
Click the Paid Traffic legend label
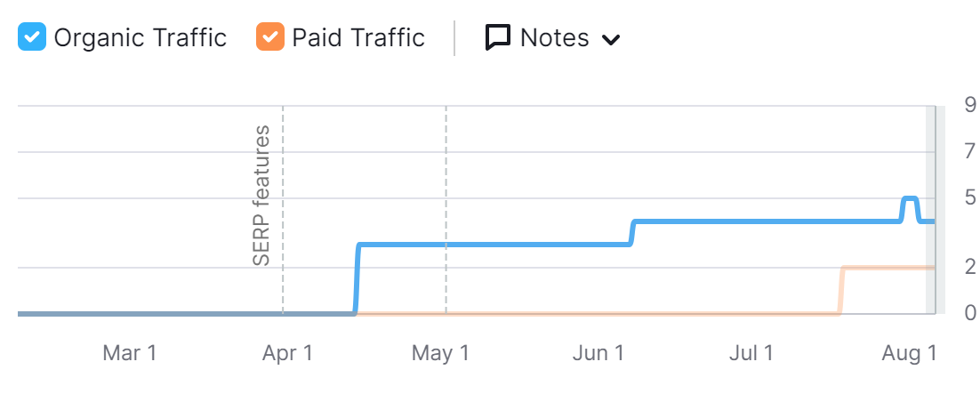tap(358, 38)
